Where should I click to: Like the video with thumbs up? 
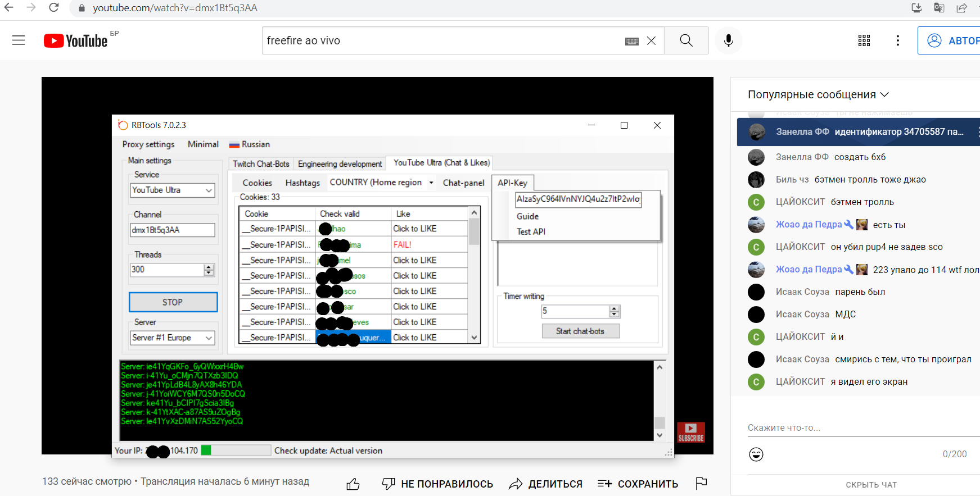pos(353,484)
